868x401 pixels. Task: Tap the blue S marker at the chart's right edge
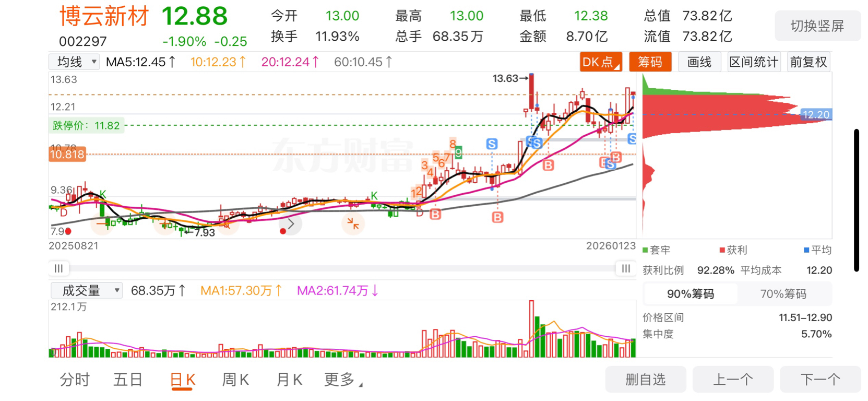pos(632,139)
